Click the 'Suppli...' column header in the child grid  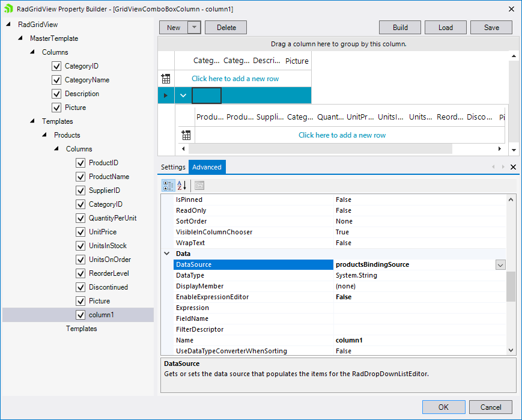click(270, 117)
